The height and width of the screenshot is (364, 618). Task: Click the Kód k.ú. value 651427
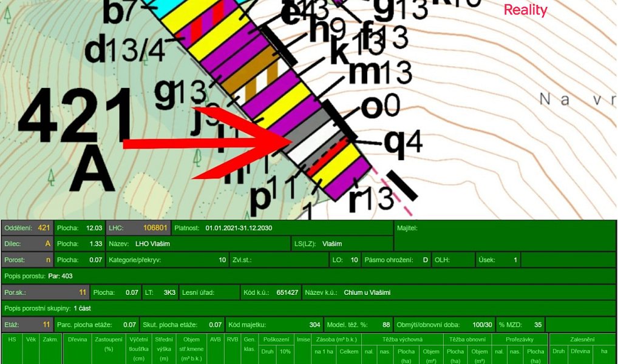pos(287,292)
